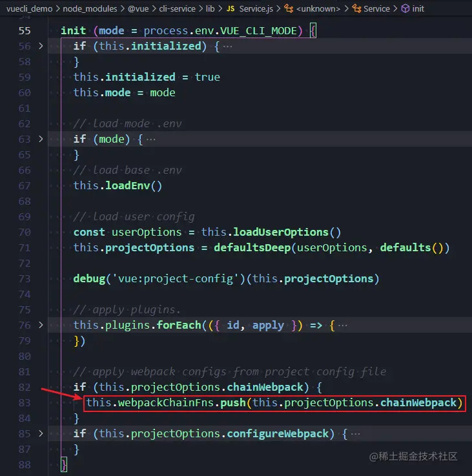Select the <unknown> breadcrumb symbol
Viewport: 472px width, 476px height.
click(x=318, y=9)
